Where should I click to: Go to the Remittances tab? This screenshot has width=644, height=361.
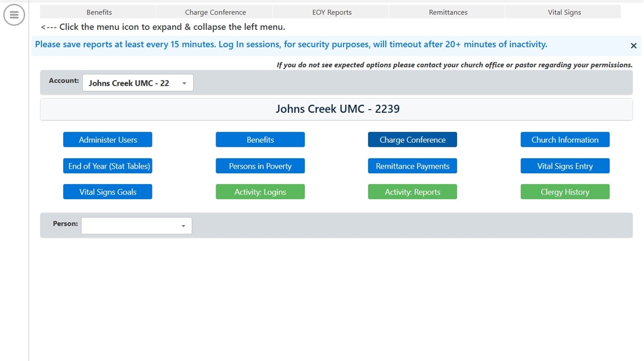point(448,12)
